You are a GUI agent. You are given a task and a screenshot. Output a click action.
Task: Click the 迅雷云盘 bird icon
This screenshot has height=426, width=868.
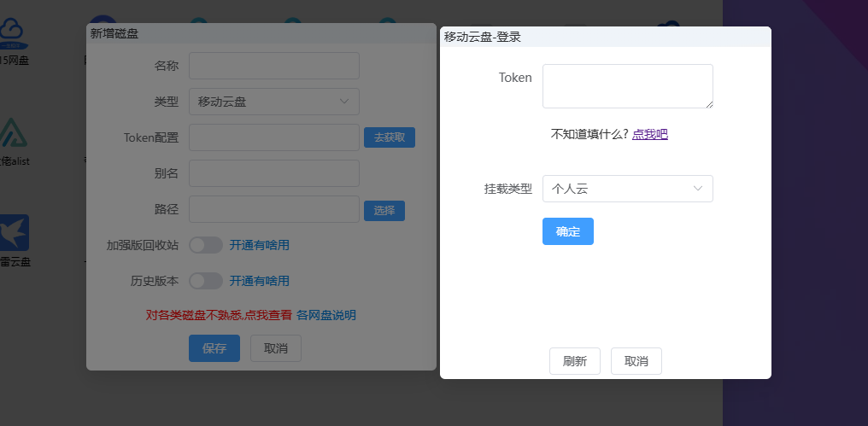pos(14,233)
